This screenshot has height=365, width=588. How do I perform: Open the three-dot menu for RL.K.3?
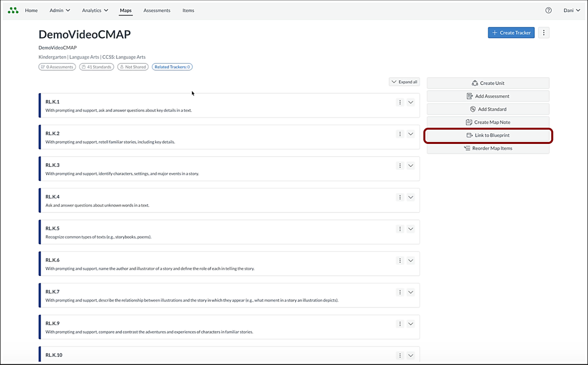click(x=400, y=165)
